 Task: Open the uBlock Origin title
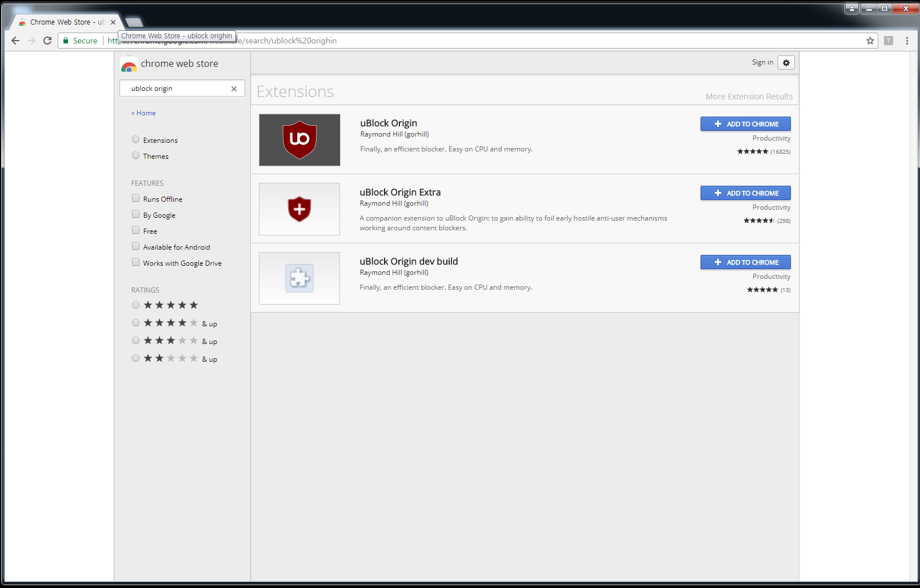point(389,123)
